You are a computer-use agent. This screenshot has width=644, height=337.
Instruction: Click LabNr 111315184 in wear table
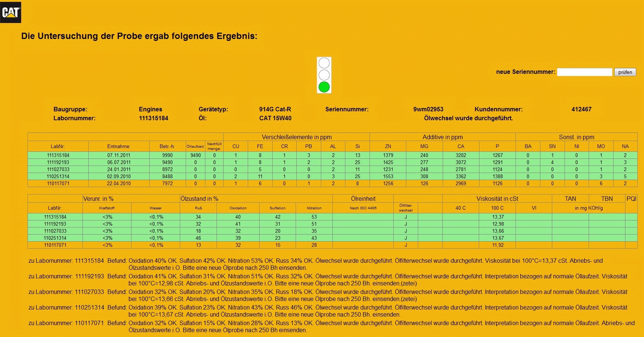[x=58, y=155]
